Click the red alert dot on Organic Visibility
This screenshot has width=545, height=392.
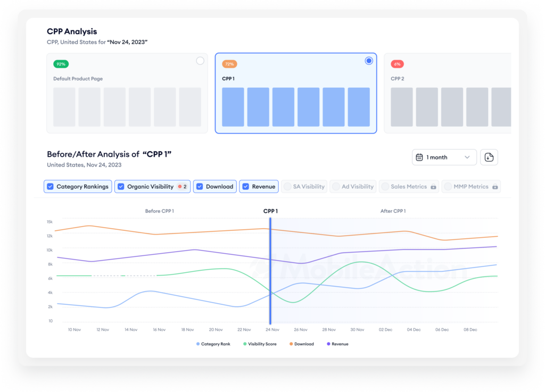tap(180, 187)
